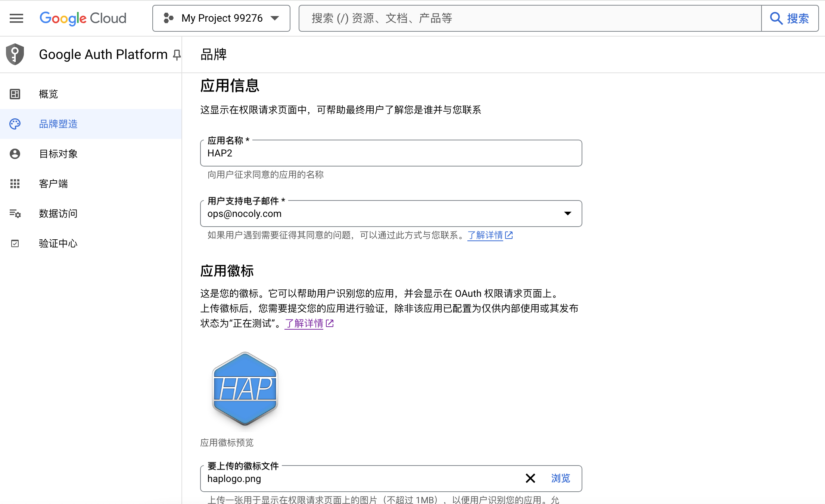825x504 pixels.
Task: Pin Google Auth Platform with pin icon
Action: coord(177,55)
